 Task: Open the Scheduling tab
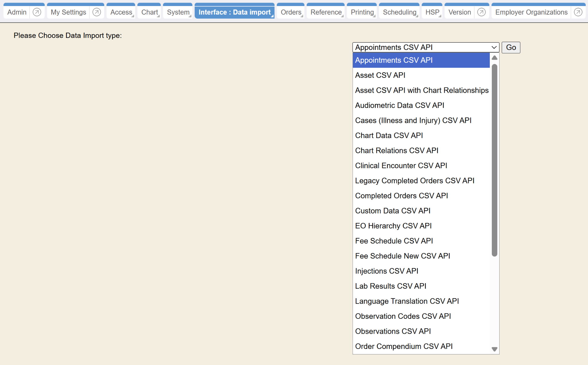(399, 12)
